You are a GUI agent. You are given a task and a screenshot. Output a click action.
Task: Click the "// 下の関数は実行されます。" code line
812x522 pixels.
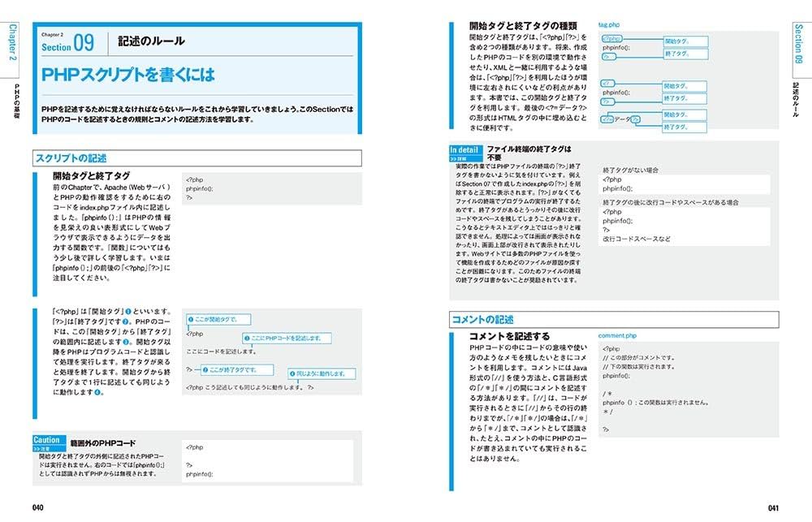tap(638, 367)
